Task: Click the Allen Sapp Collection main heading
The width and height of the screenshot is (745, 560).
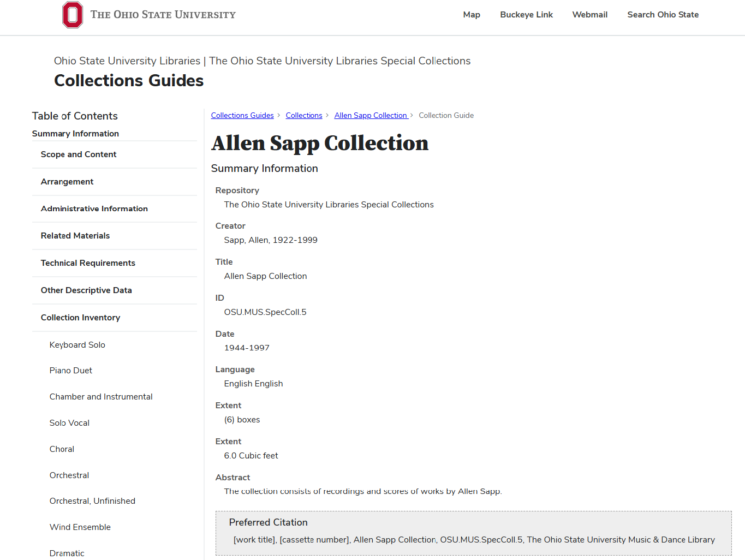Action: click(320, 143)
